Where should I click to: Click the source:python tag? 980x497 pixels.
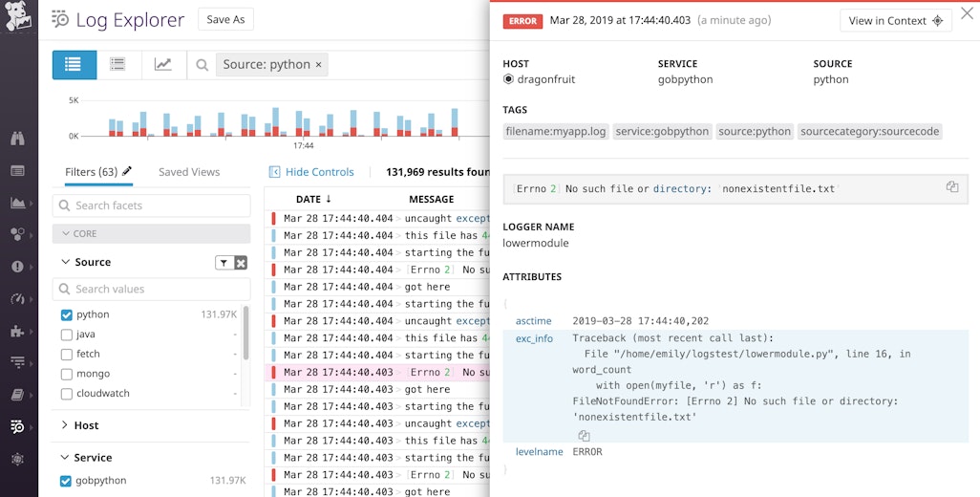pyautogui.click(x=755, y=131)
